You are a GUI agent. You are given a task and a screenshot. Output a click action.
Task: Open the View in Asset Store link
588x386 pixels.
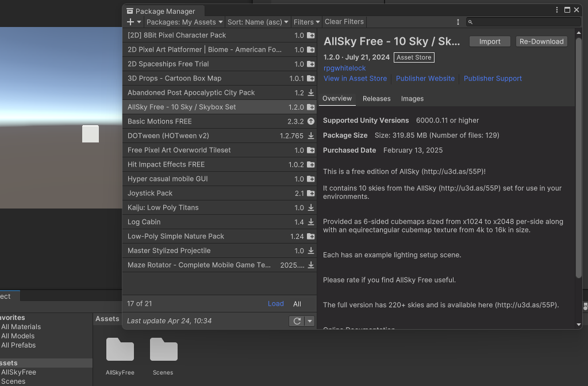click(355, 79)
